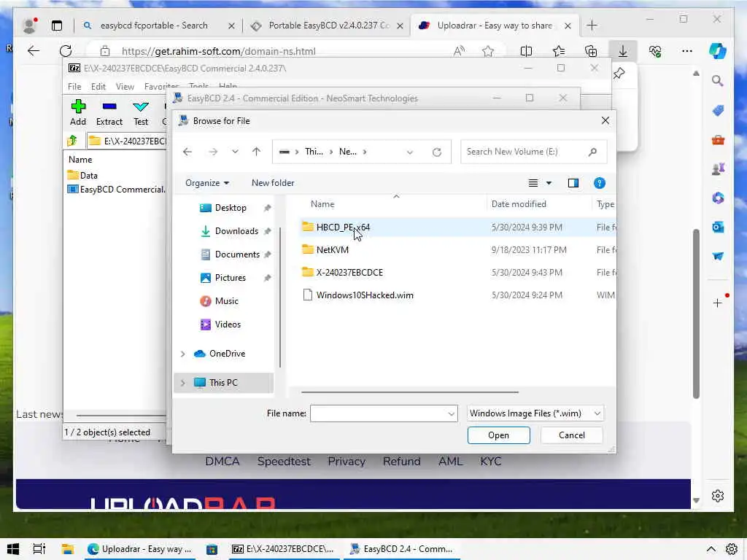Add this page to favorites star

(x=488, y=51)
